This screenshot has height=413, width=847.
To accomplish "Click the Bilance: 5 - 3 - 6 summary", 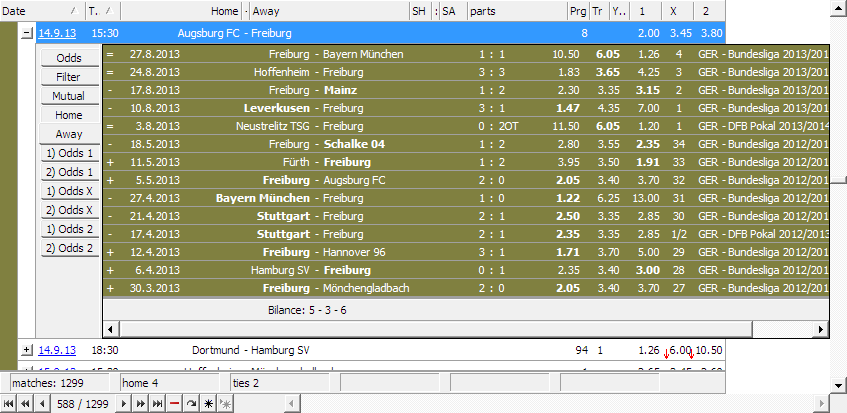I will point(307,310).
